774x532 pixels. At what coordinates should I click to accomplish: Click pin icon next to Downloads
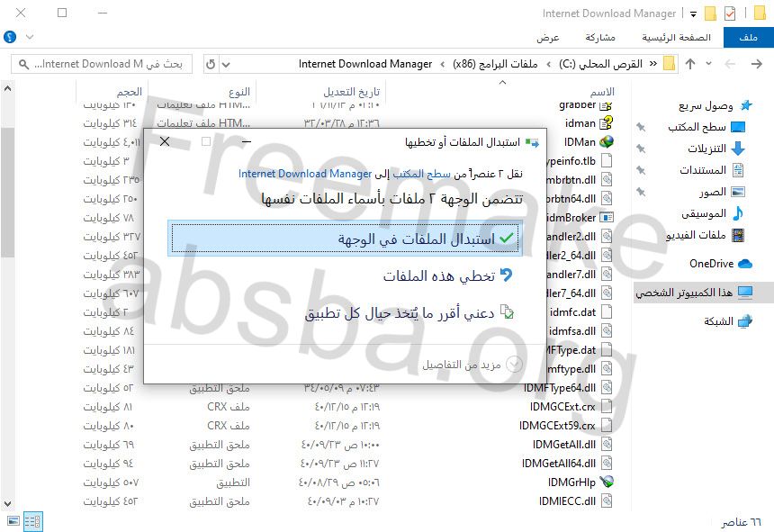click(641, 149)
